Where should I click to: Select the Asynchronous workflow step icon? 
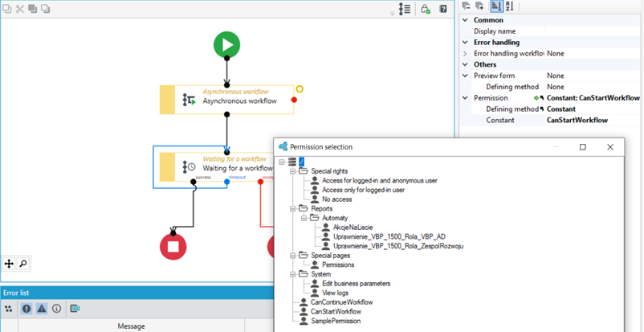(x=189, y=100)
